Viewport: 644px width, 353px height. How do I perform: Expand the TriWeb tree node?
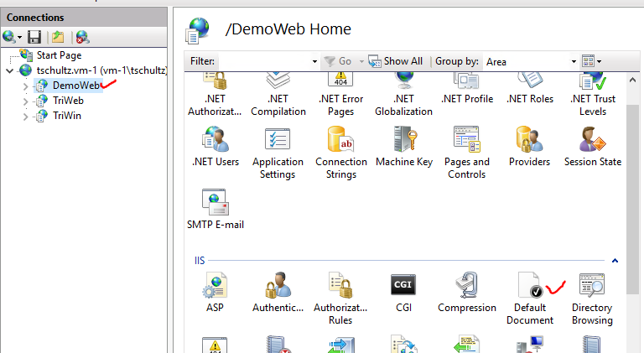click(x=25, y=101)
